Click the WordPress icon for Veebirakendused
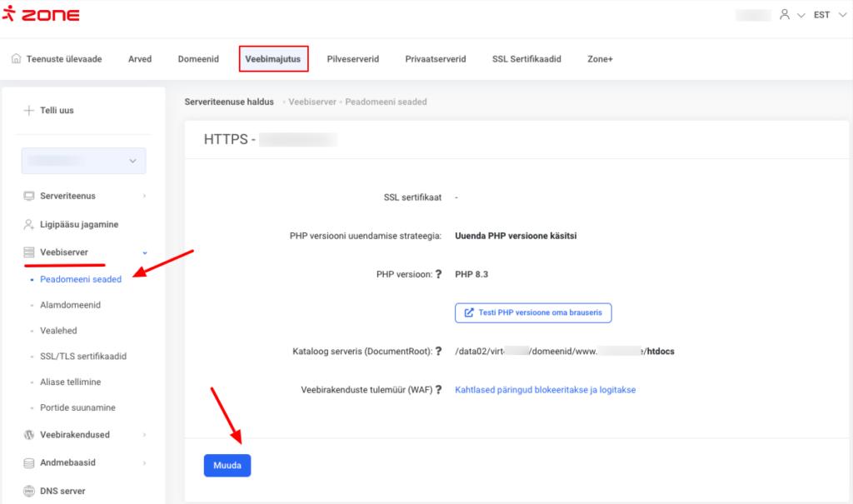The width and height of the screenshot is (853, 504). click(29, 435)
